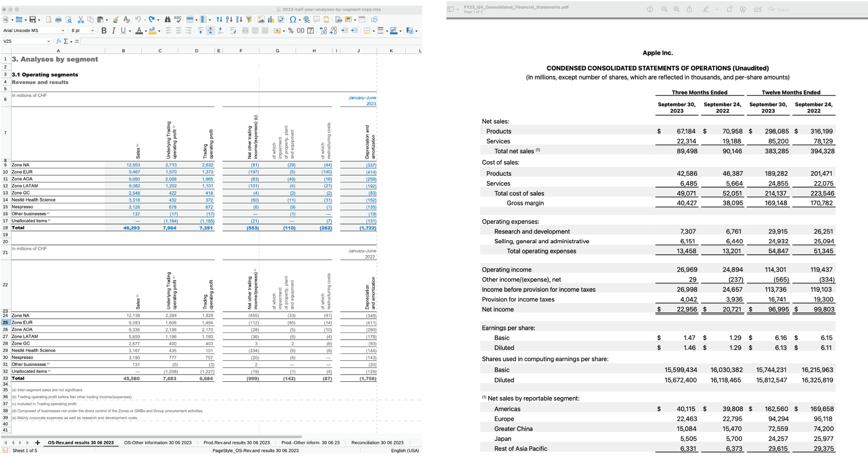Toggle Wrap Text option
This screenshot has width=868, height=457.
pyautogui.click(x=233, y=30)
